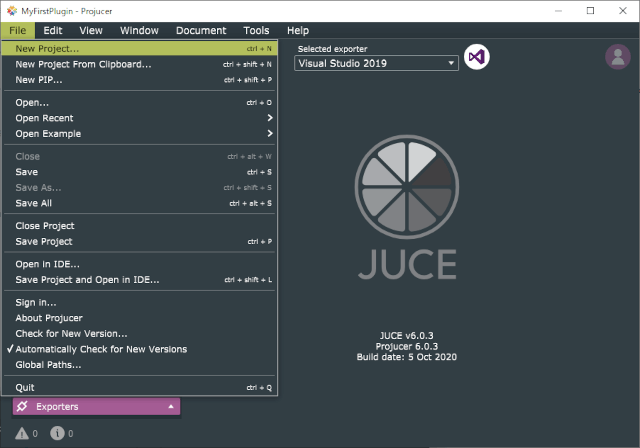Image resolution: width=640 pixels, height=448 pixels.
Task: Maximize the Projucer window
Action: [590, 11]
